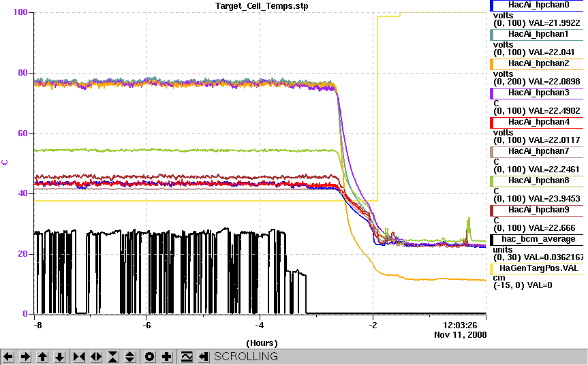Click the VAL=22.666 reading for hpchan9
The height and width of the screenshot is (365, 588).
[551, 228]
